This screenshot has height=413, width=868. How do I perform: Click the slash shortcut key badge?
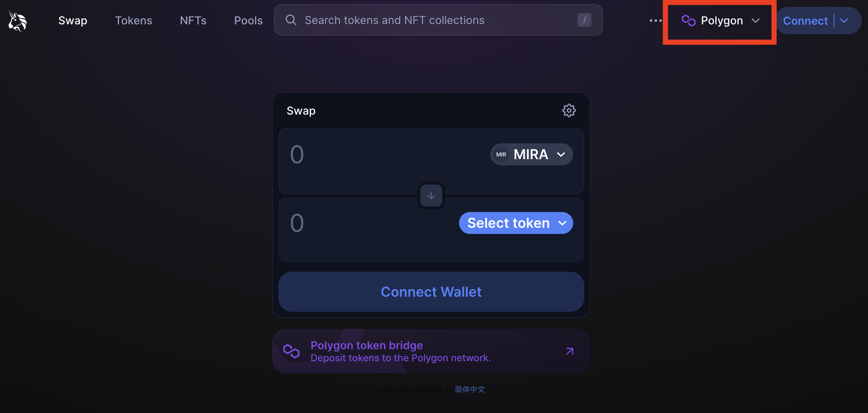(584, 20)
